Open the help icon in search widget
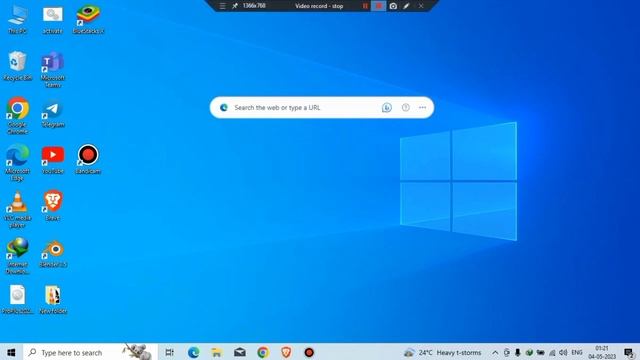Viewport: 640px width, 360px height. click(x=405, y=108)
